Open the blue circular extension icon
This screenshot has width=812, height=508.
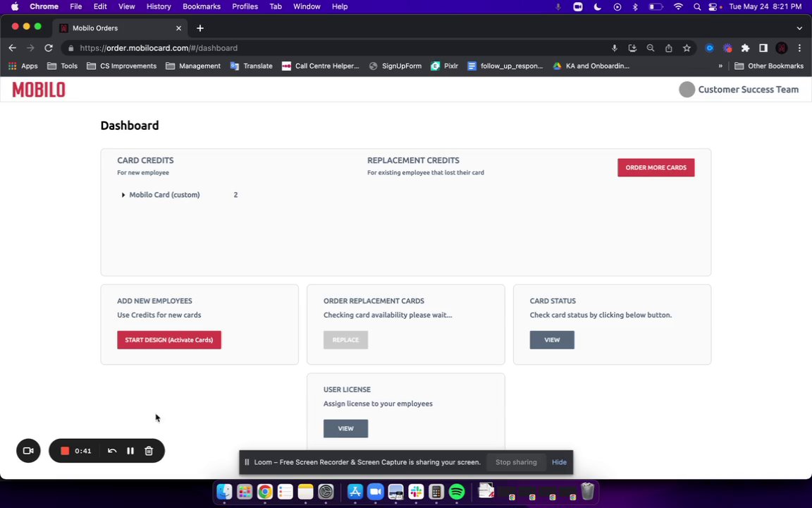click(x=710, y=48)
